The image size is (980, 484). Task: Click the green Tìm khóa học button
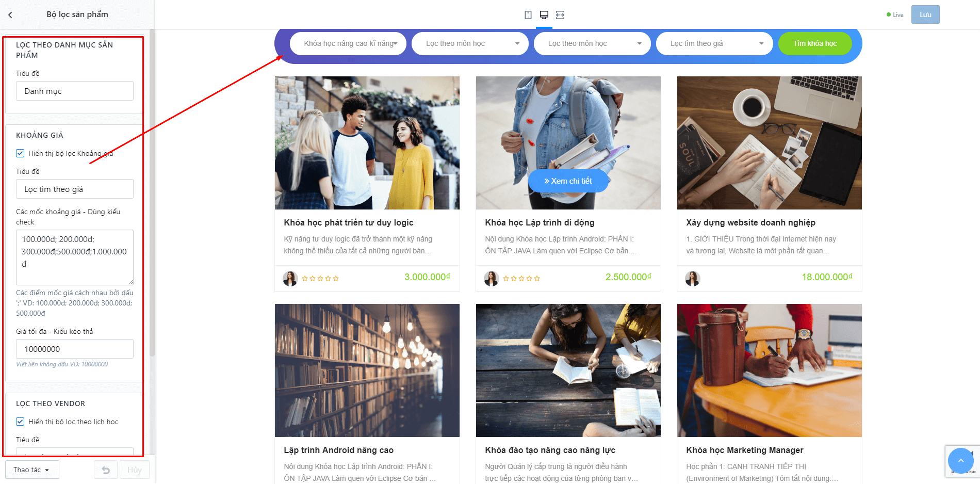(x=815, y=43)
